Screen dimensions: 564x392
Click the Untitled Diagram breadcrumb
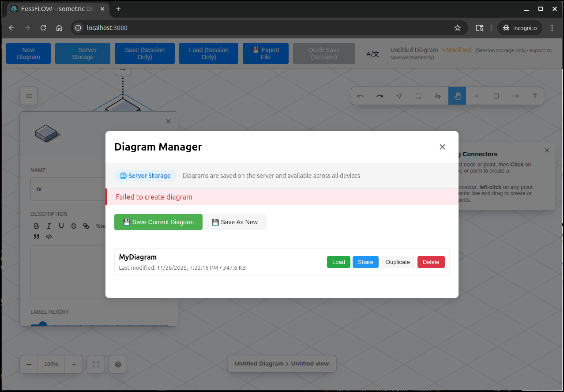pyautogui.click(x=259, y=364)
